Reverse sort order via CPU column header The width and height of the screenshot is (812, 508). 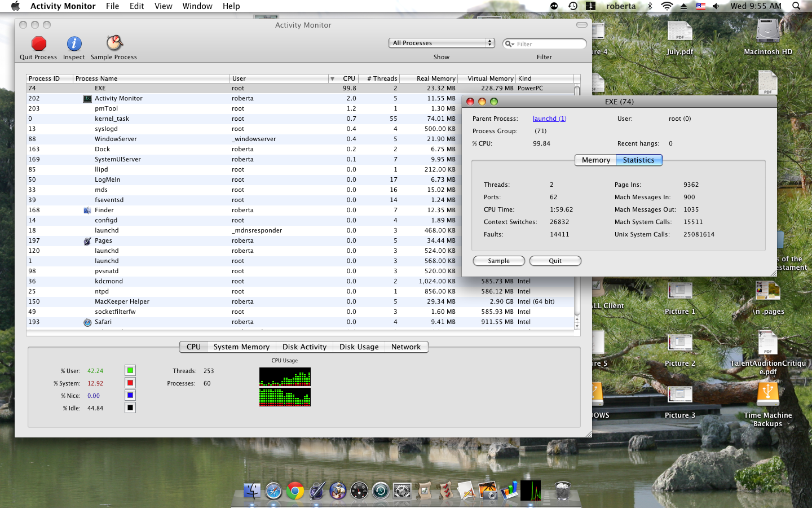click(343, 78)
